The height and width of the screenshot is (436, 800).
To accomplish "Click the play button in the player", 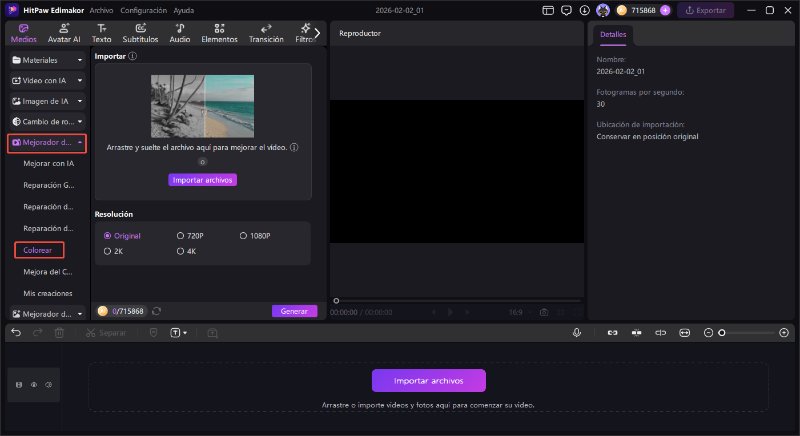I will point(450,312).
